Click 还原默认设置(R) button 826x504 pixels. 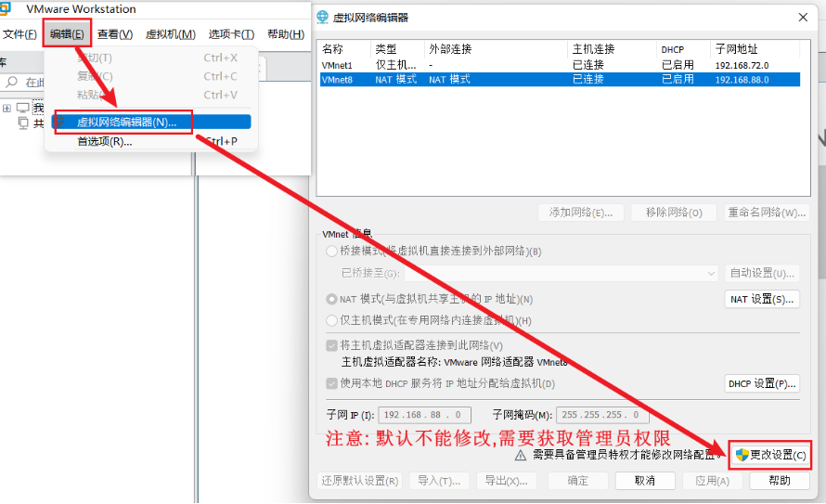[360, 481]
